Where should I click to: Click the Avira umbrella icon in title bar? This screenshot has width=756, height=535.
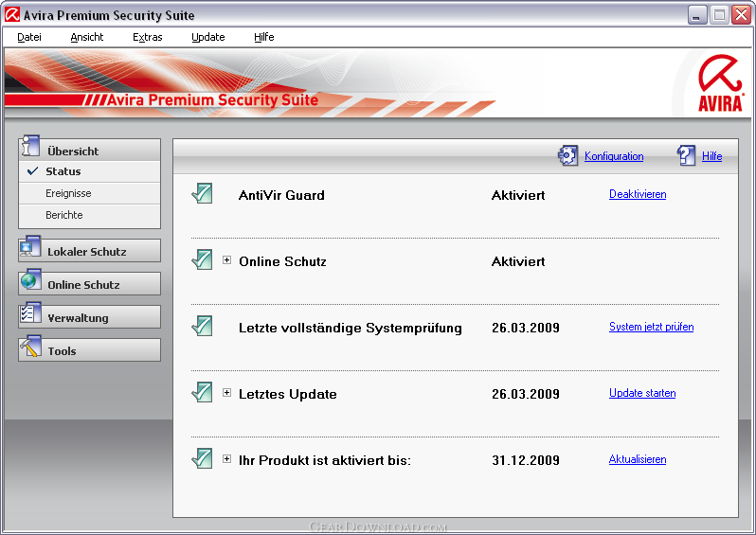[x=12, y=15]
